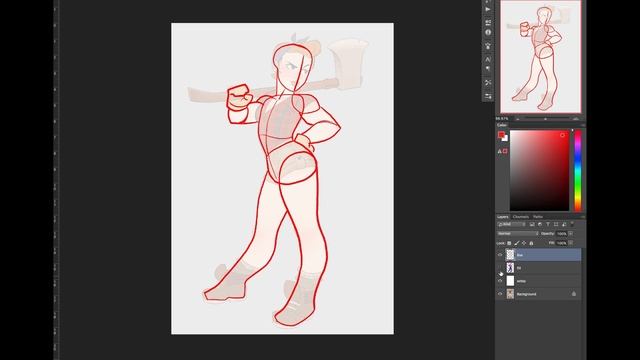This screenshot has width=640, height=360.
Task: Open the Color panel flyout menu
Action: (582, 125)
